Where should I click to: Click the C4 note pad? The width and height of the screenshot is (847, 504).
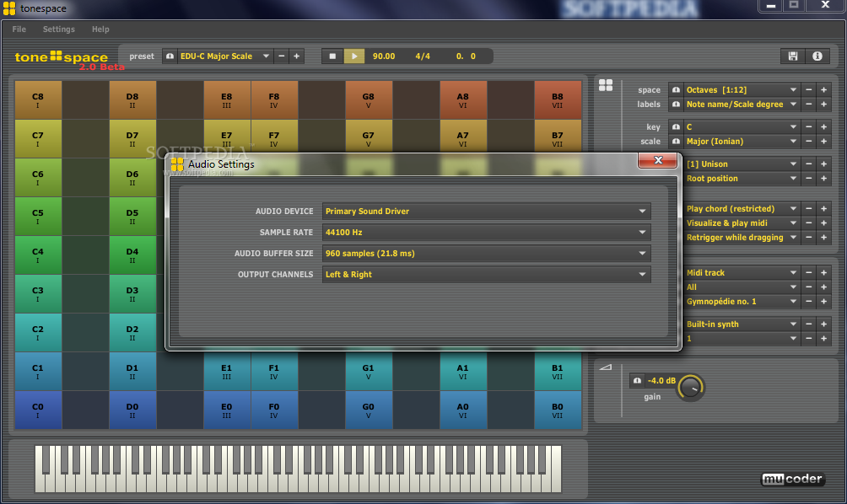click(x=38, y=255)
